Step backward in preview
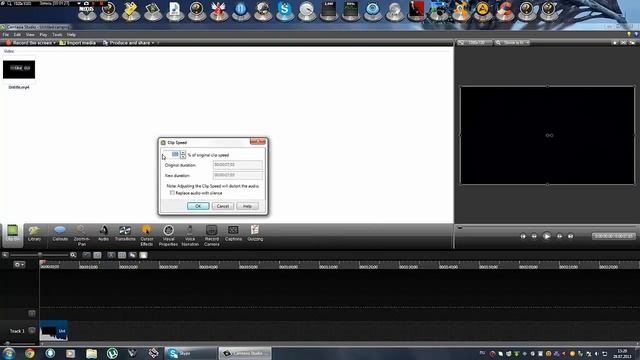This screenshot has height=360, width=640. point(534,236)
